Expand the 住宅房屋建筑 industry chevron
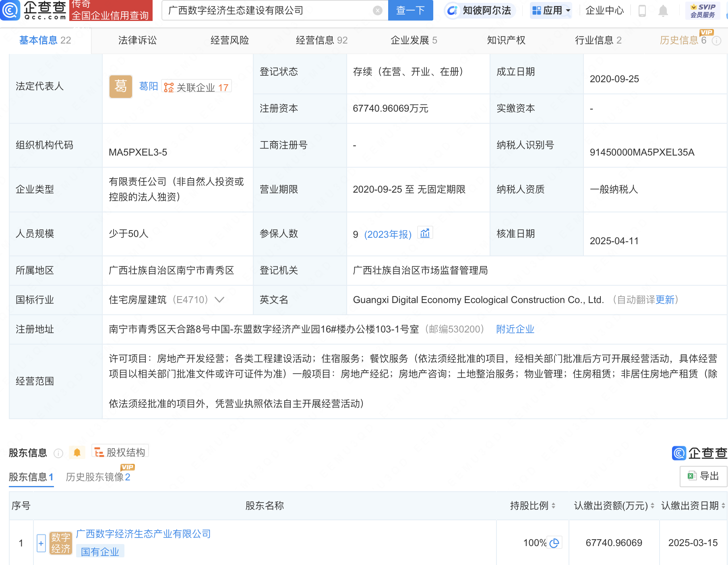Screen dimensions: 728x565 [219, 300]
